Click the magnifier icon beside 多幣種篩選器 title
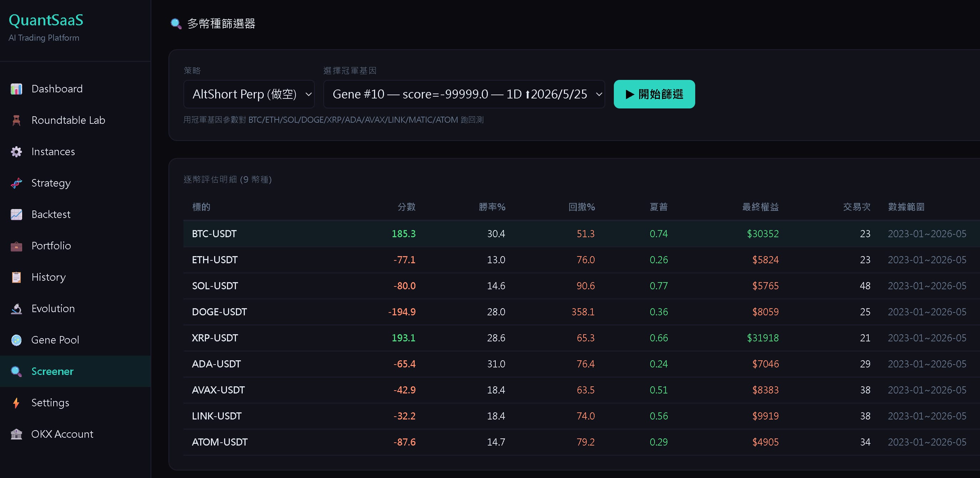The image size is (980, 478). point(176,24)
